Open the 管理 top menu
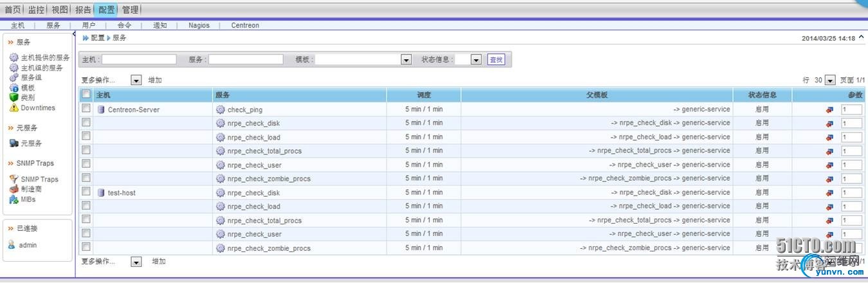The height and width of the screenshot is (283, 868). (130, 10)
